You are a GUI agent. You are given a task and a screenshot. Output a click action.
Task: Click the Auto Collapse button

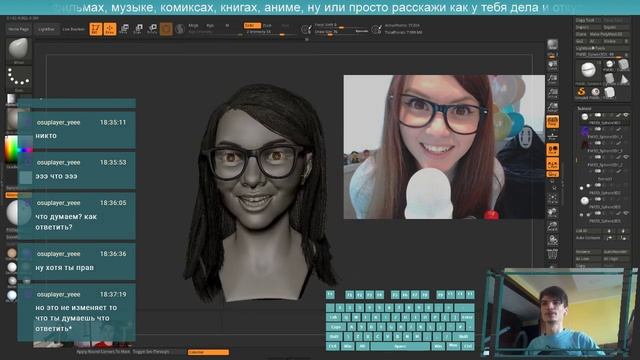[588, 238]
